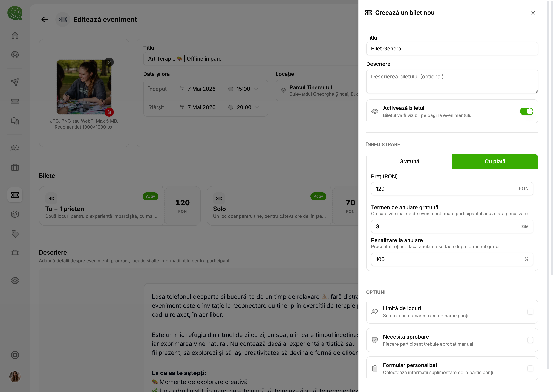Viewport: 554px width, 392px height.
Task: Check the Formular personalizat checkbox
Action: 530,369
